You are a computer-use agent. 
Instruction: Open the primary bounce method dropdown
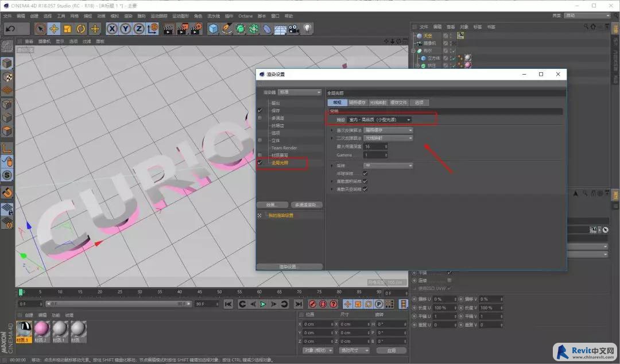pyautogui.click(x=388, y=130)
